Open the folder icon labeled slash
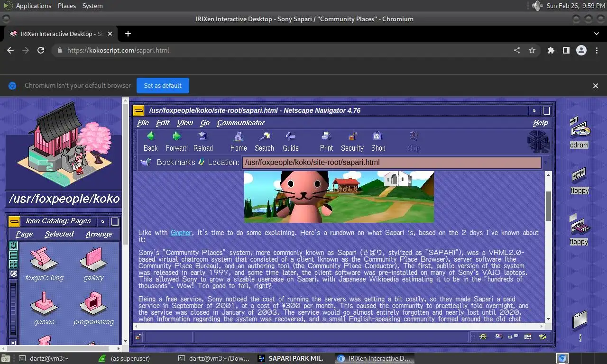 point(579,321)
